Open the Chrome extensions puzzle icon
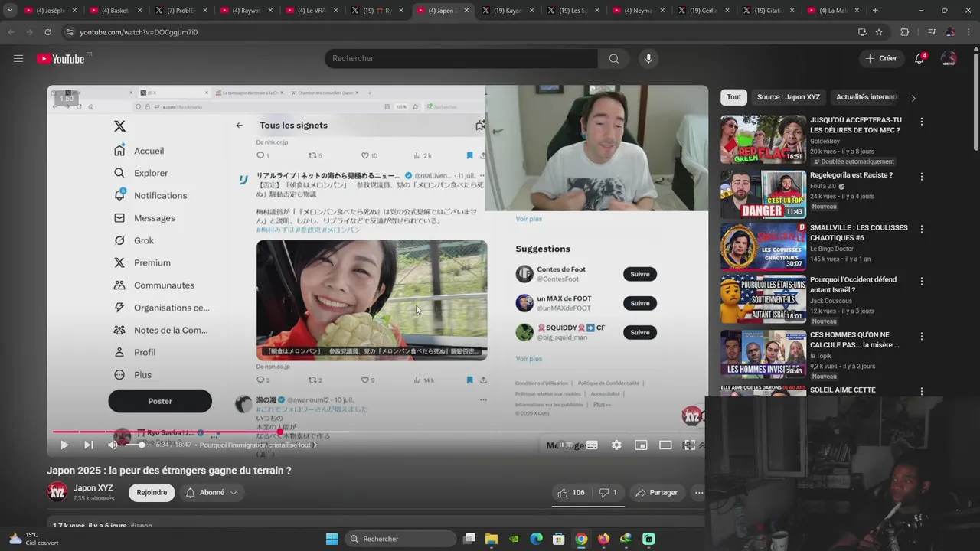Image resolution: width=980 pixels, height=551 pixels. click(x=904, y=32)
